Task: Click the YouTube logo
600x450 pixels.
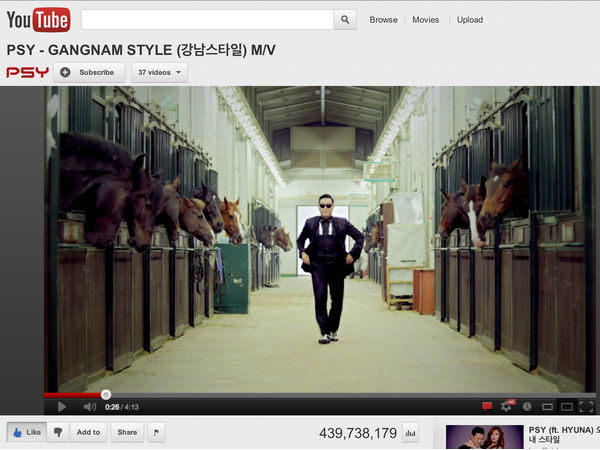Action: (x=38, y=20)
